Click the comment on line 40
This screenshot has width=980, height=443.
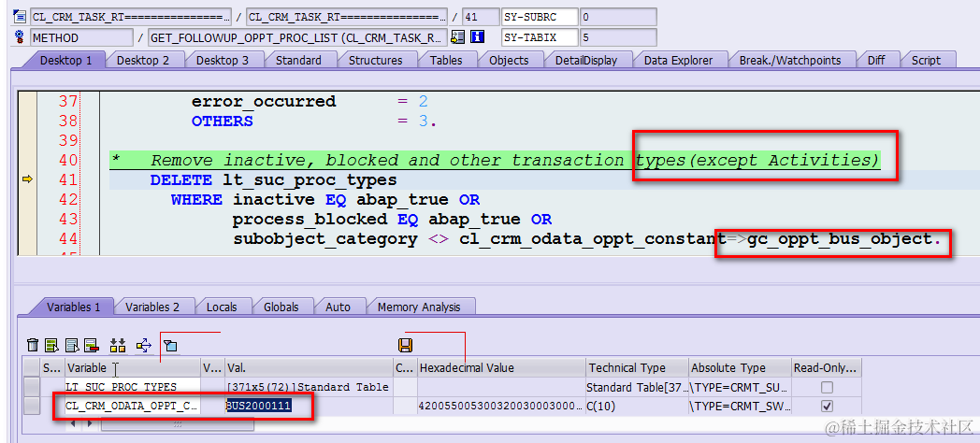[x=496, y=161]
